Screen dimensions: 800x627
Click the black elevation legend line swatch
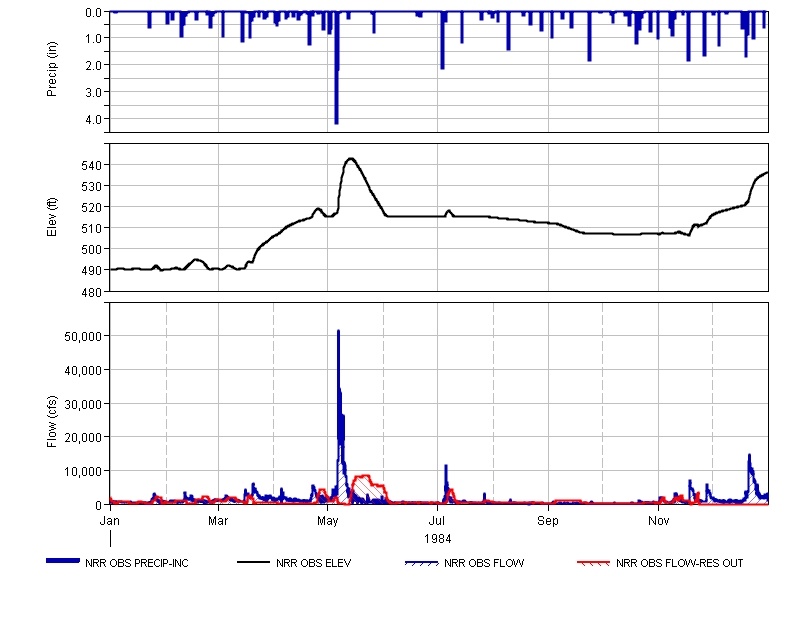(x=254, y=562)
